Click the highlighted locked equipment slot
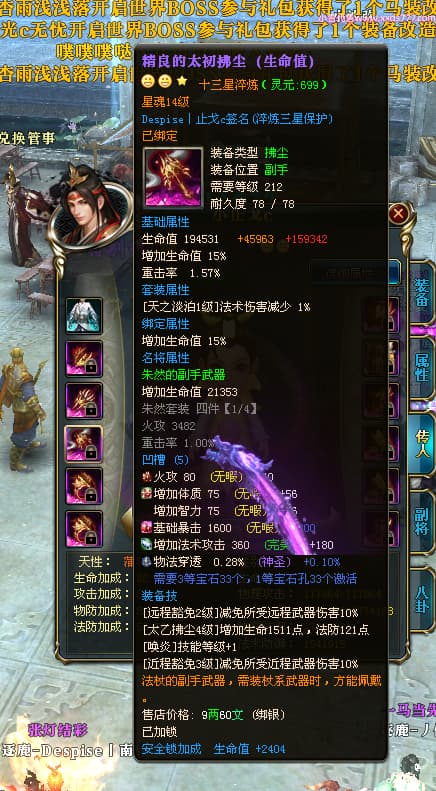 84,444
